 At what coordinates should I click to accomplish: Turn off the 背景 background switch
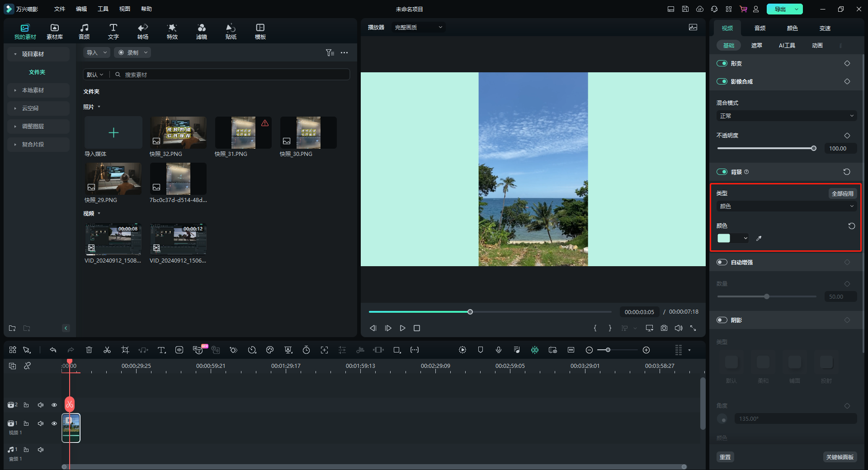pyautogui.click(x=722, y=172)
